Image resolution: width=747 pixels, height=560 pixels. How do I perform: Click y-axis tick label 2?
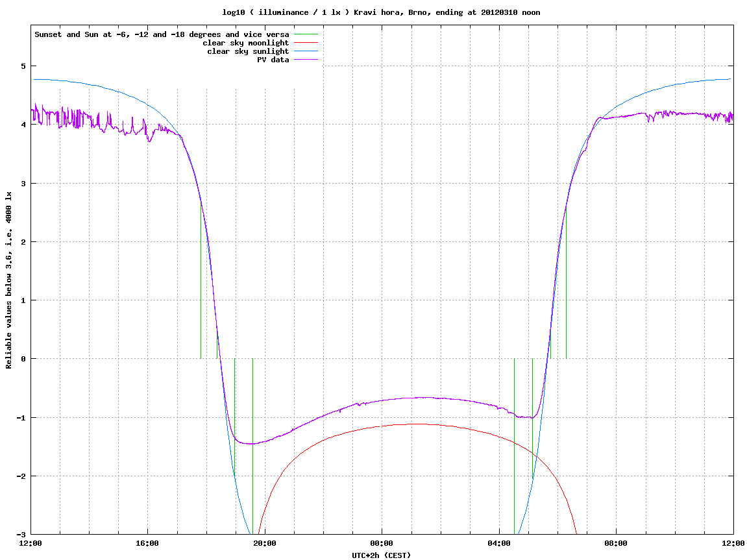tap(23, 242)
